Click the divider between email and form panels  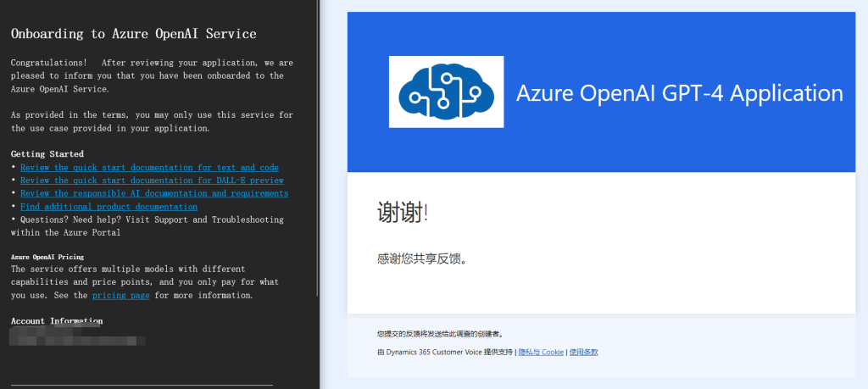(x=320, y=194)
